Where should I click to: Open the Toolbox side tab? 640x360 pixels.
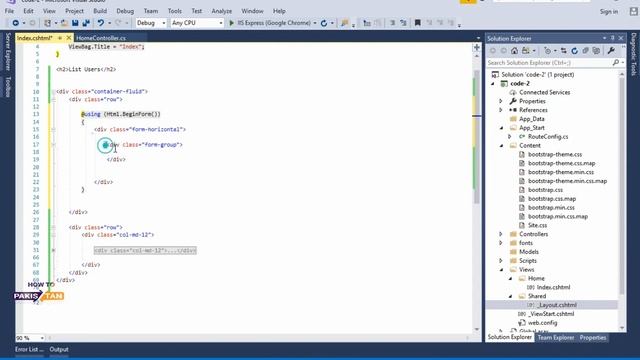pyautogui.click(x=7, y=87)
